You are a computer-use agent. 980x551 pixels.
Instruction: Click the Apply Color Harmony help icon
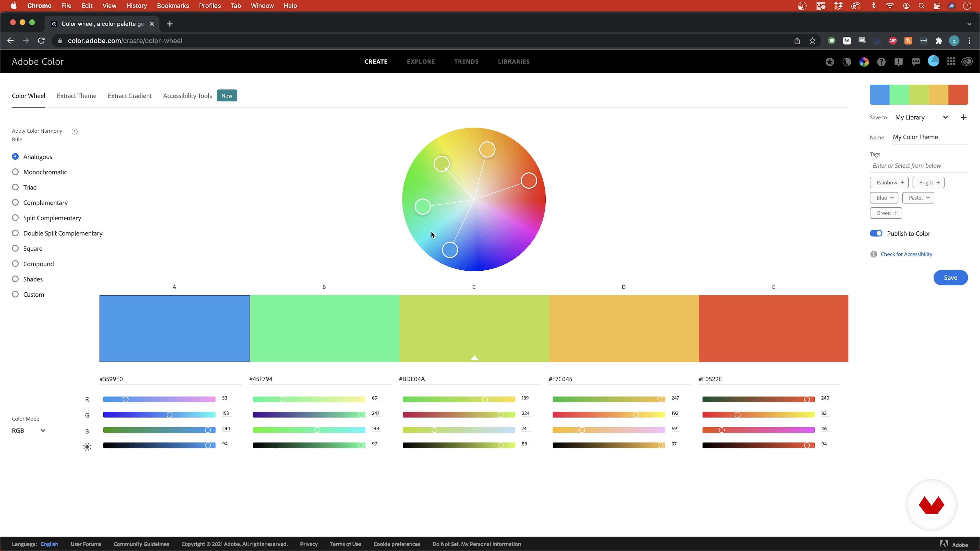pos(75,132)
